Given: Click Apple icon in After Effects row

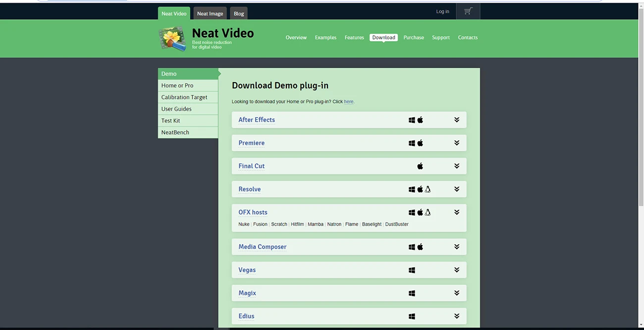Looking at the screenshot, I should point(420,120).
